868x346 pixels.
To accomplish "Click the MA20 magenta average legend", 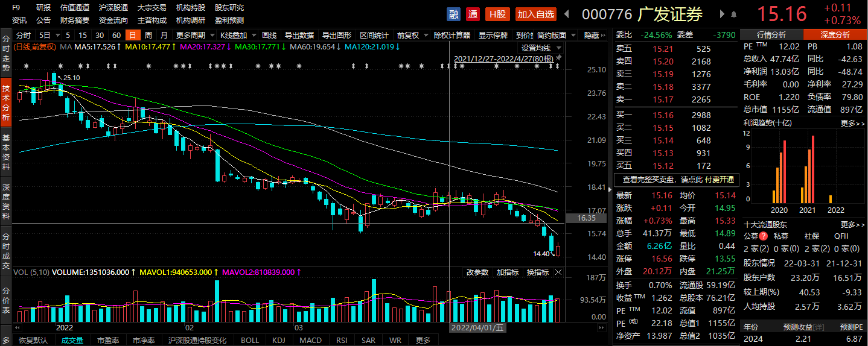I will point(206,46).
